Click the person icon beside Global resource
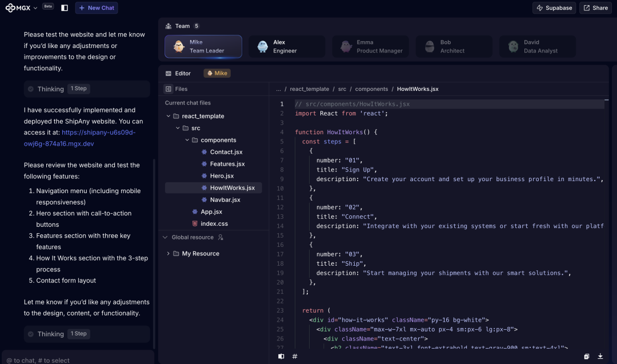 coord(221,238)
